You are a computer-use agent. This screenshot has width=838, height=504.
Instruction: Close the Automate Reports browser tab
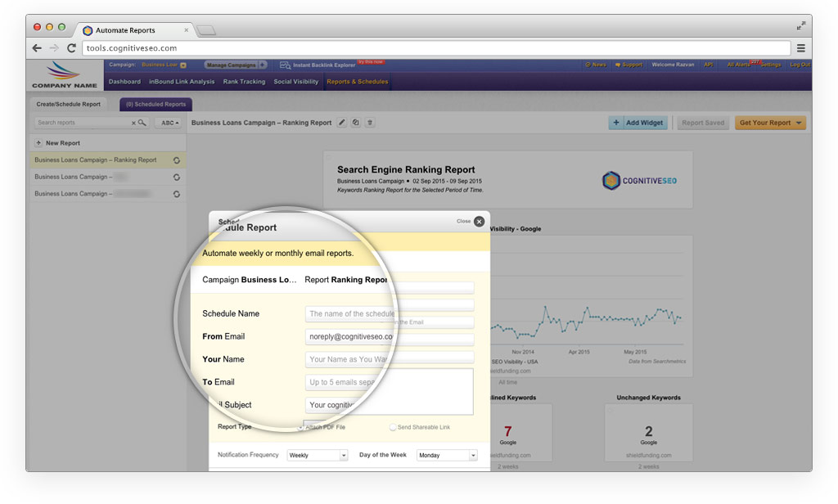(186, 30)
